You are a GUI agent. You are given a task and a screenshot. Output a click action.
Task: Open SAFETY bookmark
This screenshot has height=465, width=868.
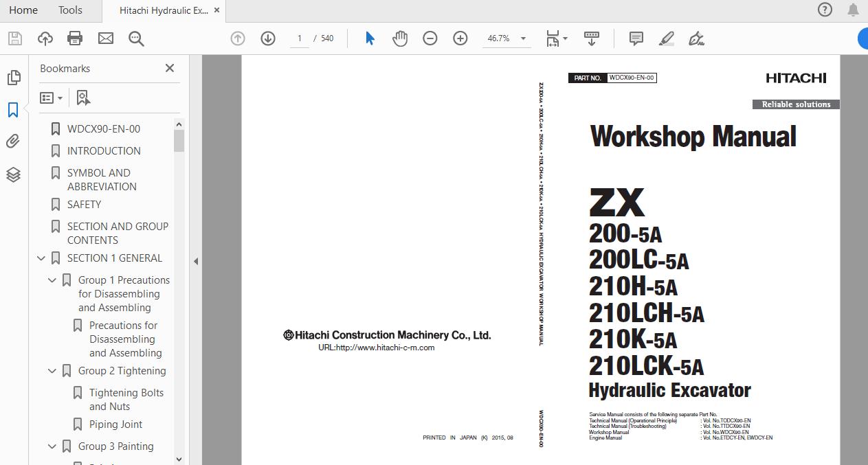(84, 204)
